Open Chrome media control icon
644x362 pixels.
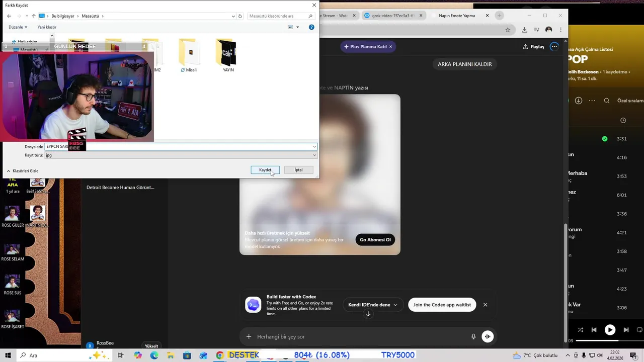pyautogui.click(x=537, y=30)
